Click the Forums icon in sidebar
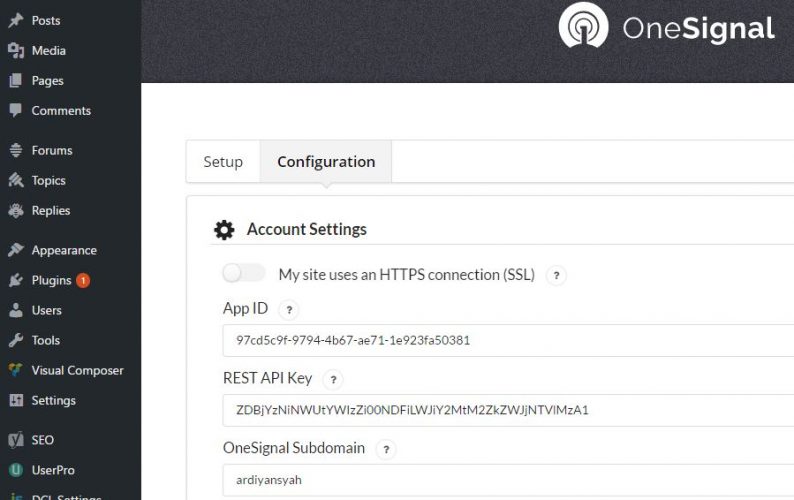Screen dimensions: 794x500 tap(16, 150)
